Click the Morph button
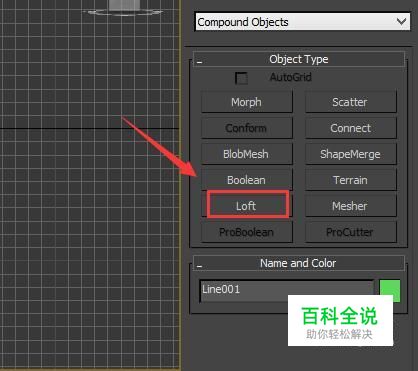418x371 pixels. (x=247, y=102)
